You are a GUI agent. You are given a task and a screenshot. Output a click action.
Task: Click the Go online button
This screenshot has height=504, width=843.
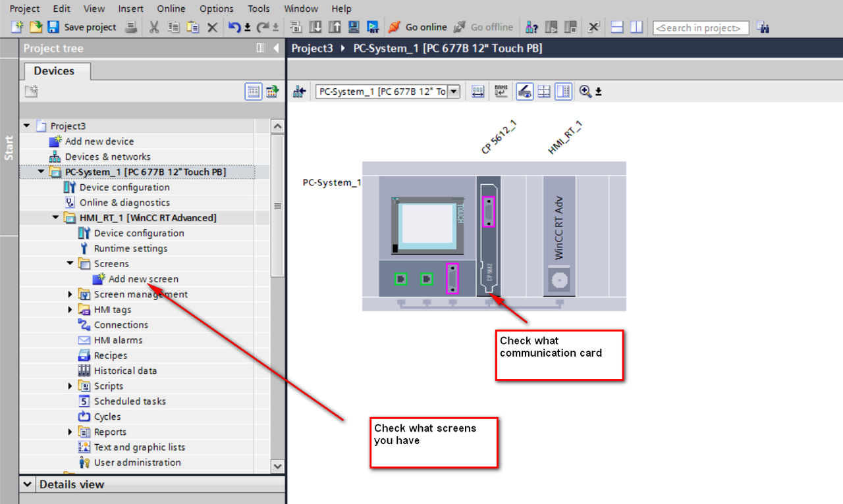coord(418,27)
